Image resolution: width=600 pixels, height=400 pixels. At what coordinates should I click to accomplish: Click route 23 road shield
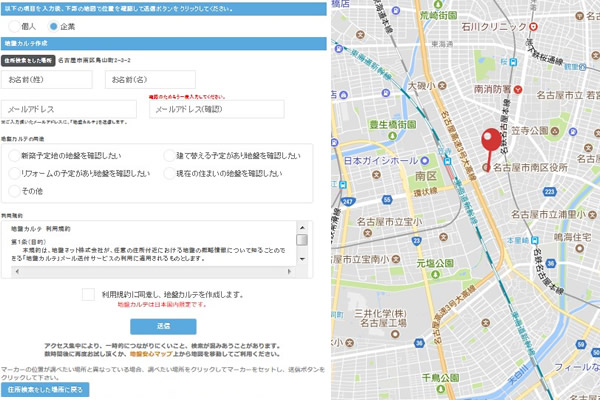coord(417,241)
